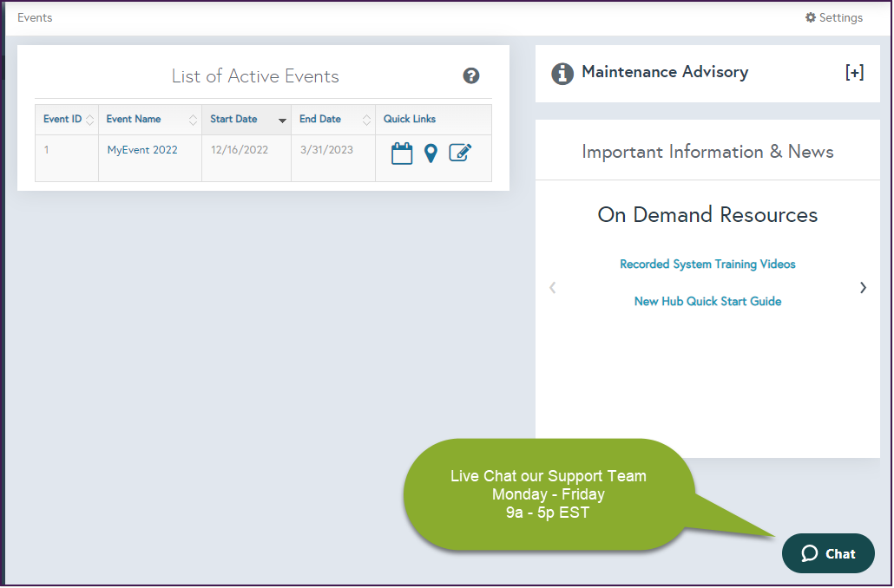Click the On Demand Resources heading

(x=707, y=215)
